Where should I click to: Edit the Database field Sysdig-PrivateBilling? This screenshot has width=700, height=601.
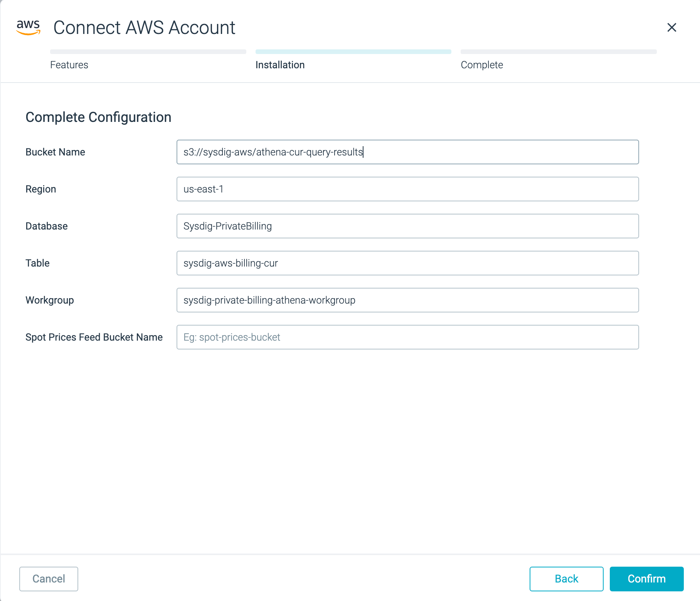(408, 226)
